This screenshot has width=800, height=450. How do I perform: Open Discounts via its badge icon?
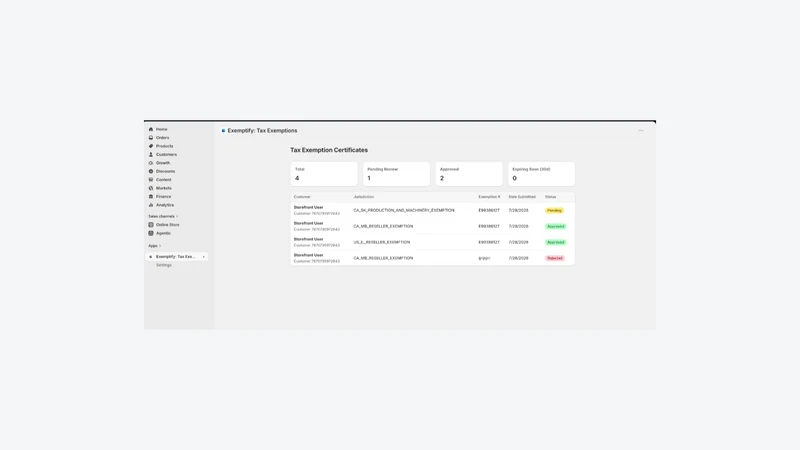tap(151, 171)
